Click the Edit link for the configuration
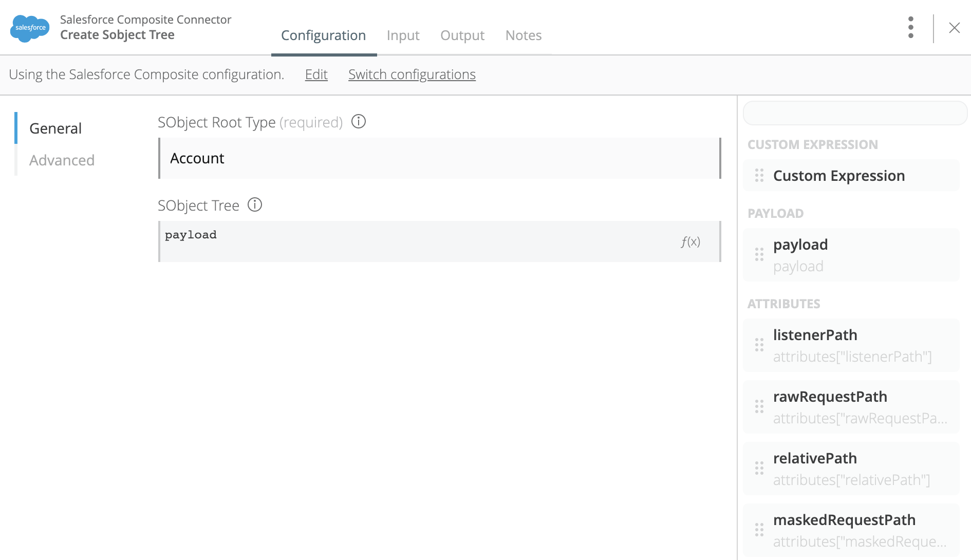This screenshot has height=560, width=971. click(x=315, y=74)
